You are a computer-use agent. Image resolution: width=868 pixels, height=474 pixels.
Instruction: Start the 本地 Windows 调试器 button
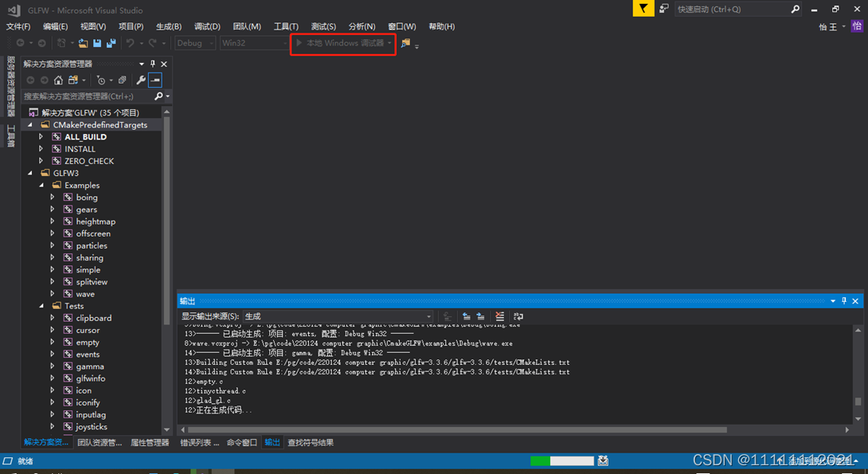(343, 43)
